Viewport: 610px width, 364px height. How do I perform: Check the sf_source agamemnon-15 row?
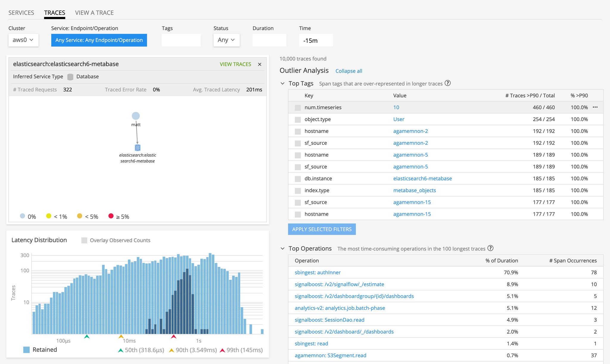(298, 202)
